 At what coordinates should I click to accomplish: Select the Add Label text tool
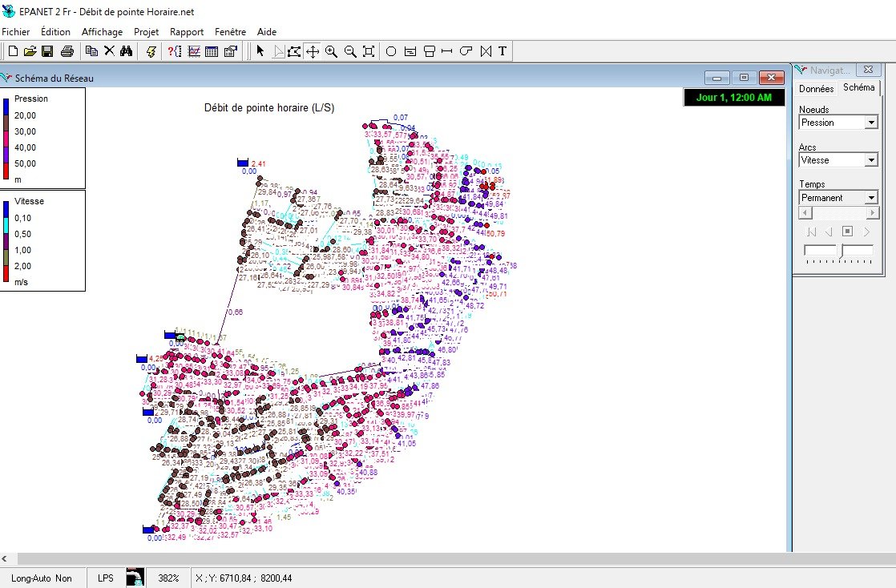click(502, 51)
